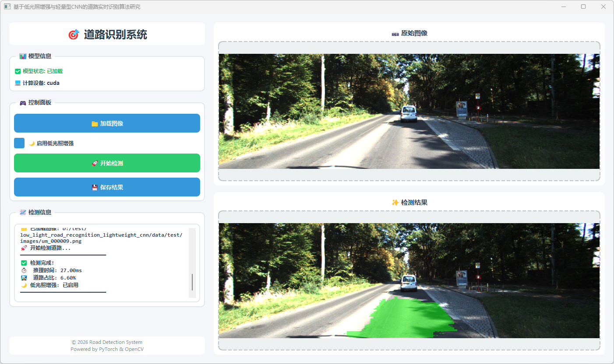Click the moon icon next to 启用低光照增强
This screenshot has width=614, height=364.
tap(32, 143)
